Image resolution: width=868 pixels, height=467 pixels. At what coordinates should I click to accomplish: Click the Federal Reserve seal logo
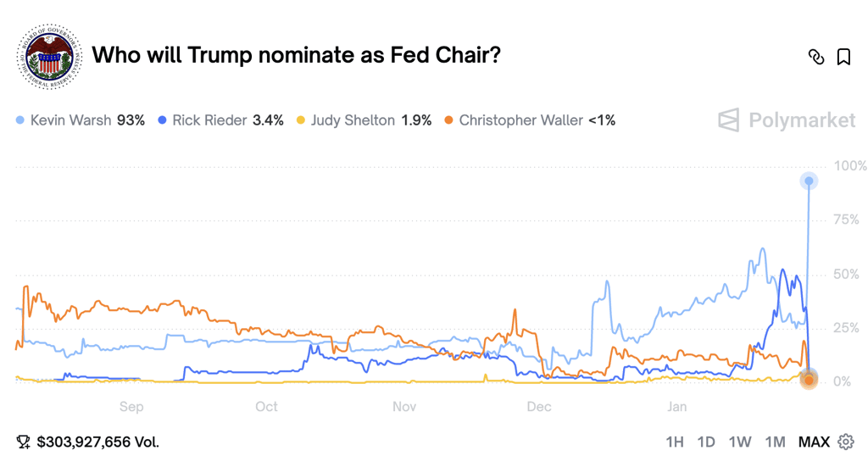pyautogui.click(x=50, y=57)
